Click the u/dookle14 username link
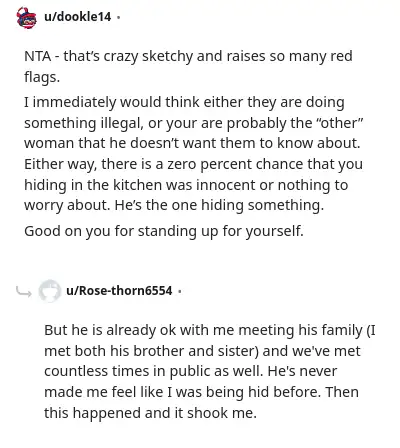Viewport: 400px width, 448px height. [77, 17]
